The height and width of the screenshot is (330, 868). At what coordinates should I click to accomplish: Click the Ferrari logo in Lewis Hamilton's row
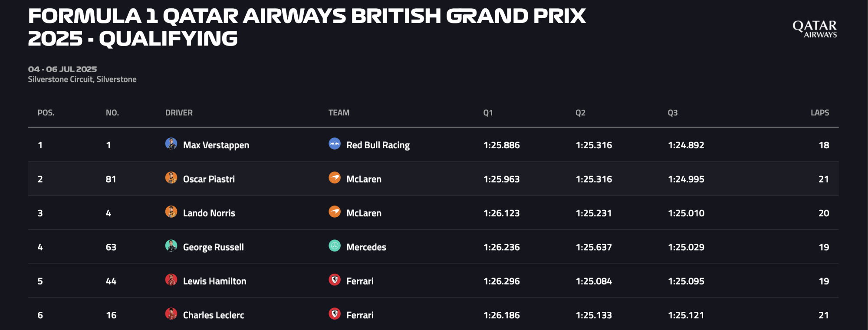(335, 280)
